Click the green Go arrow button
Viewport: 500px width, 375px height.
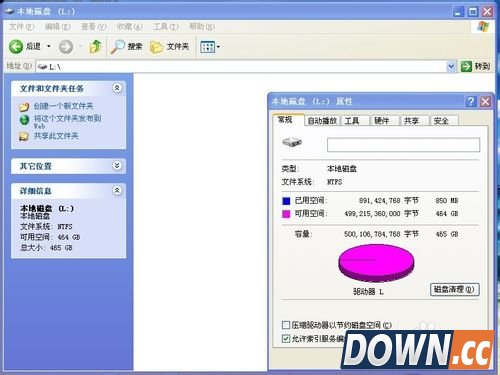coord(466,66)
